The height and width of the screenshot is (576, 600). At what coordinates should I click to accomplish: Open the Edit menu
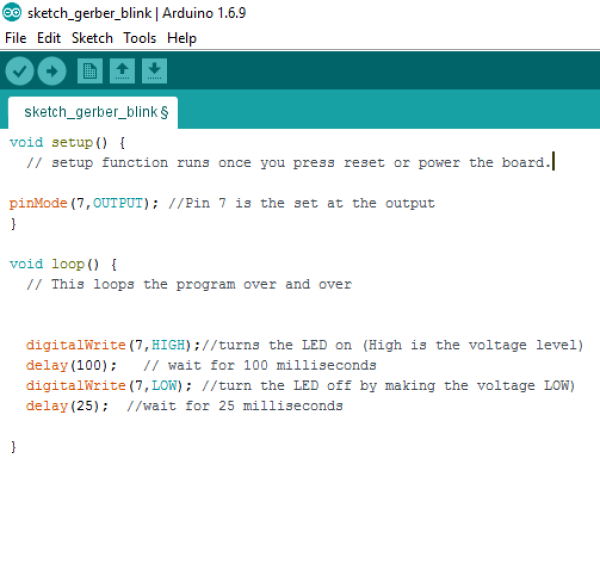point(49,38)
